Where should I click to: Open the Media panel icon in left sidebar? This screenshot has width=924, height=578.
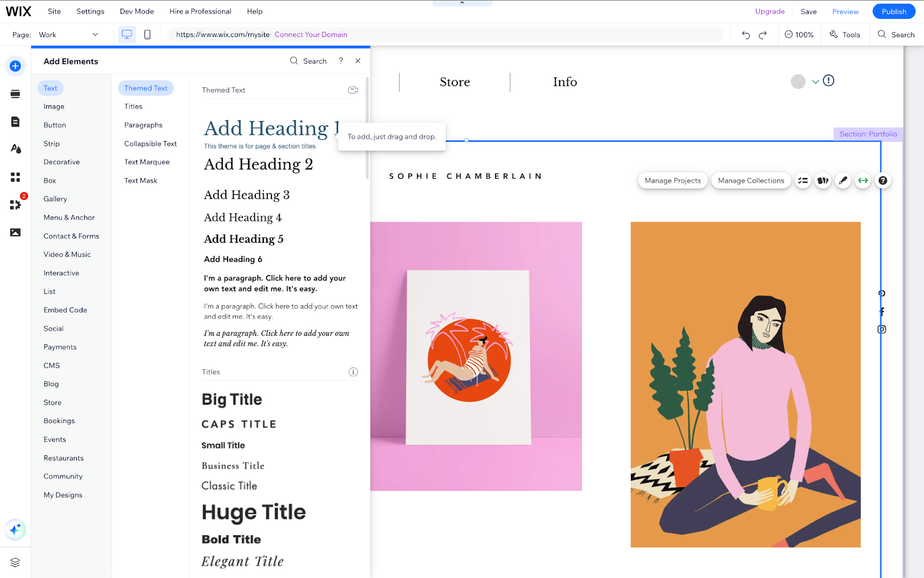(x=15, y=232)
